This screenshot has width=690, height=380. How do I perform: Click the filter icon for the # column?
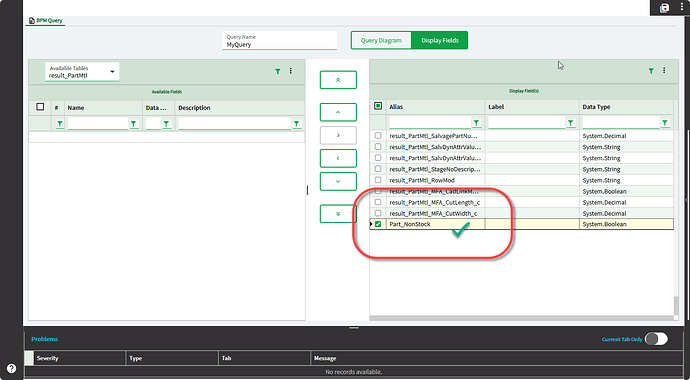pyautogui.click(x=59, y=124)
